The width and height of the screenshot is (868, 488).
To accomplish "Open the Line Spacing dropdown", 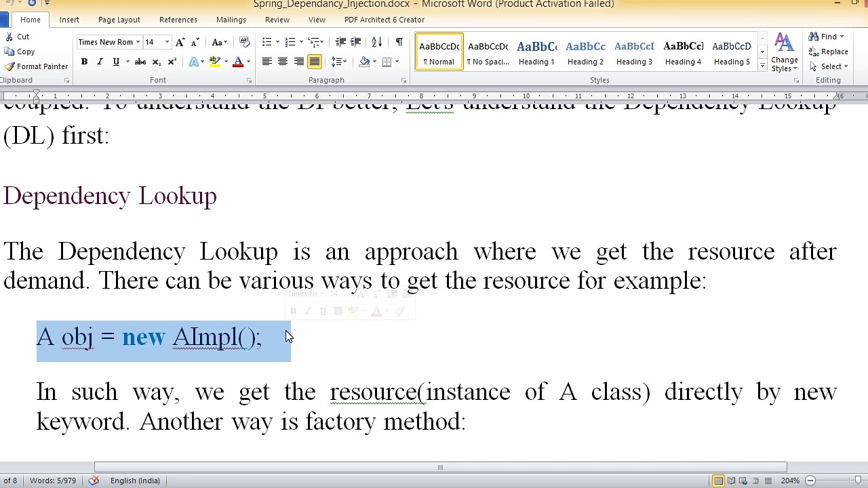I will point(338,62).
